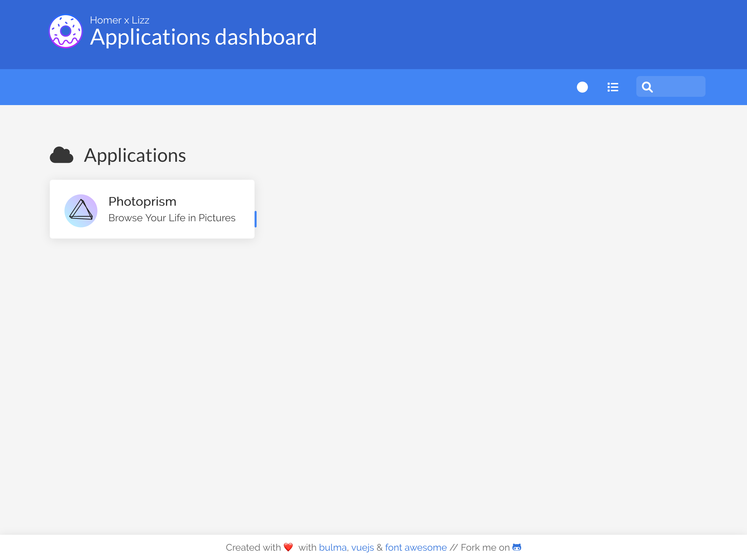Focus the search input field
The height and width of the screenshot is (560, 747).
(680, 87)
